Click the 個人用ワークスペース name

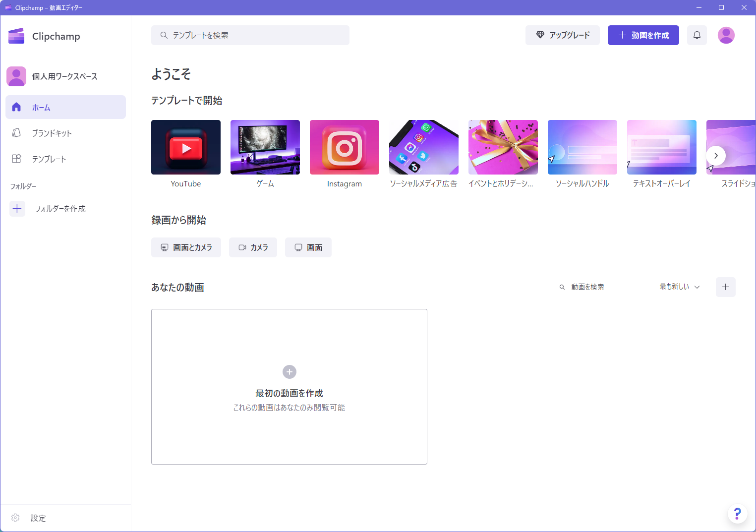(65, 76)
